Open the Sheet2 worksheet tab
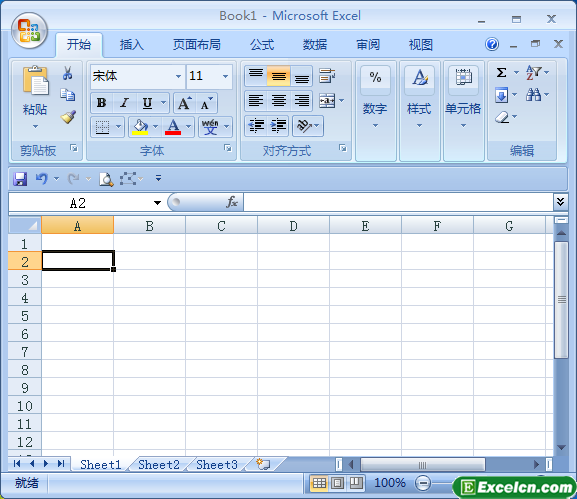This screenshot has height=499, width=577. point(159,465)
